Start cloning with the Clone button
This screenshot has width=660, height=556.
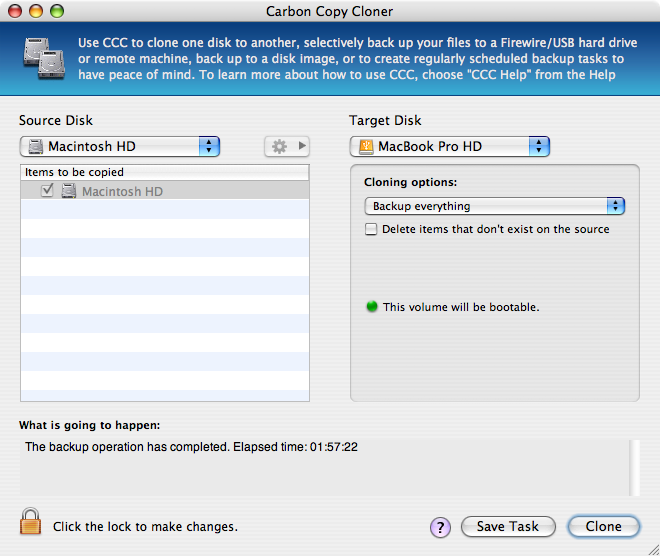603,526
